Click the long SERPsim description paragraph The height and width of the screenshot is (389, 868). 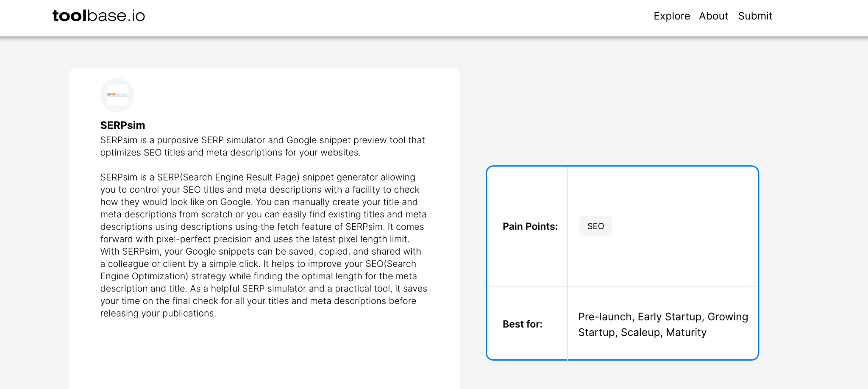pos(264,245)
